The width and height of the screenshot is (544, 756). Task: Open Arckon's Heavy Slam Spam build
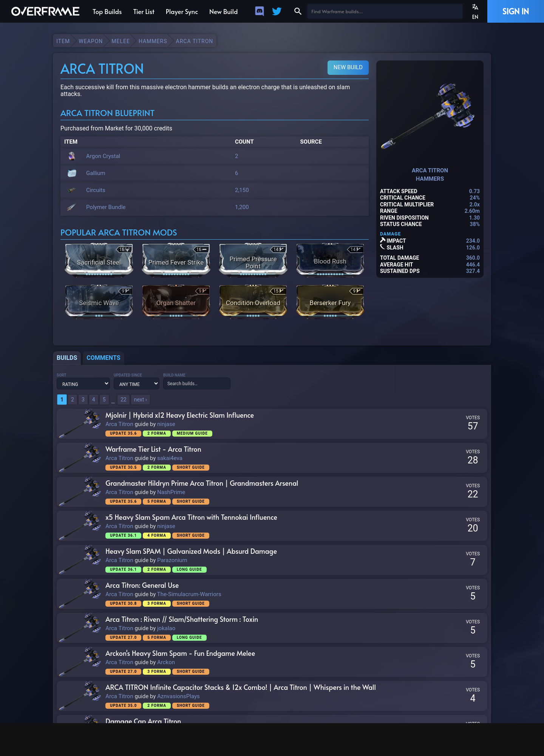(x=180, y=653)
